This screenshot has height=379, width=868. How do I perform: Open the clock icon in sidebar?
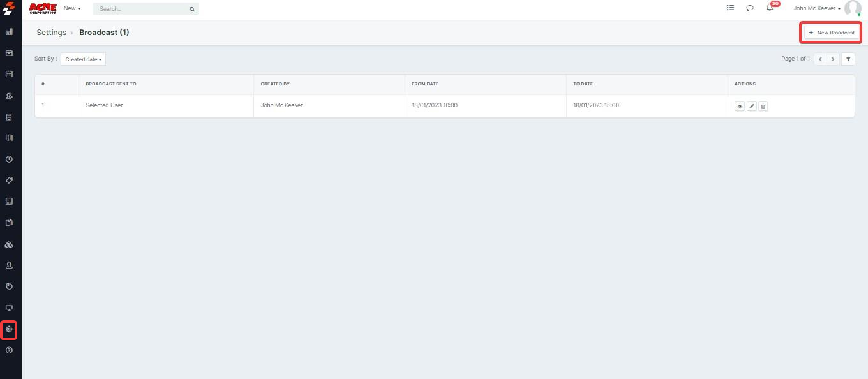tap(9, 159)
